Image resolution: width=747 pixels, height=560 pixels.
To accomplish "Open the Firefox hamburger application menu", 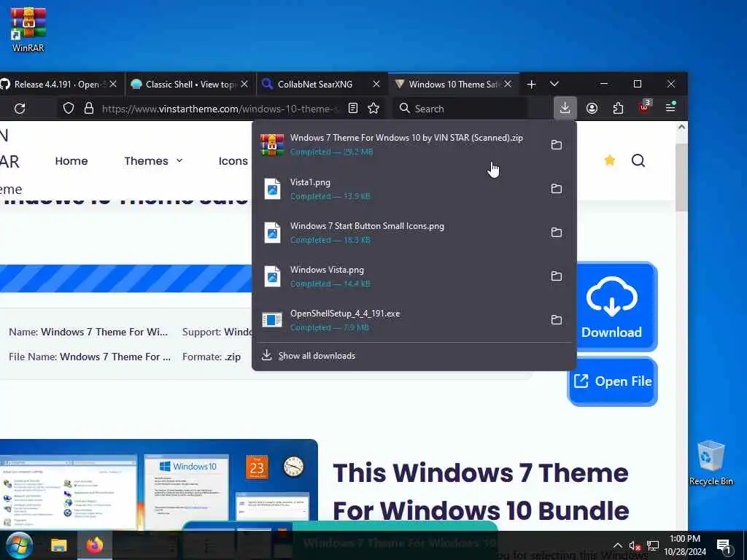I will 671,108.
